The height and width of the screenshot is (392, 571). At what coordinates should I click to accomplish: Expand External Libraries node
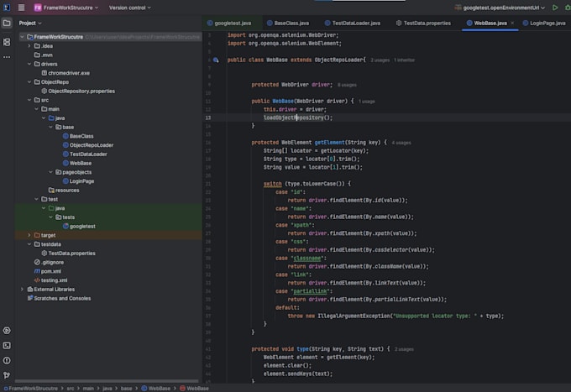click(22, 290)
